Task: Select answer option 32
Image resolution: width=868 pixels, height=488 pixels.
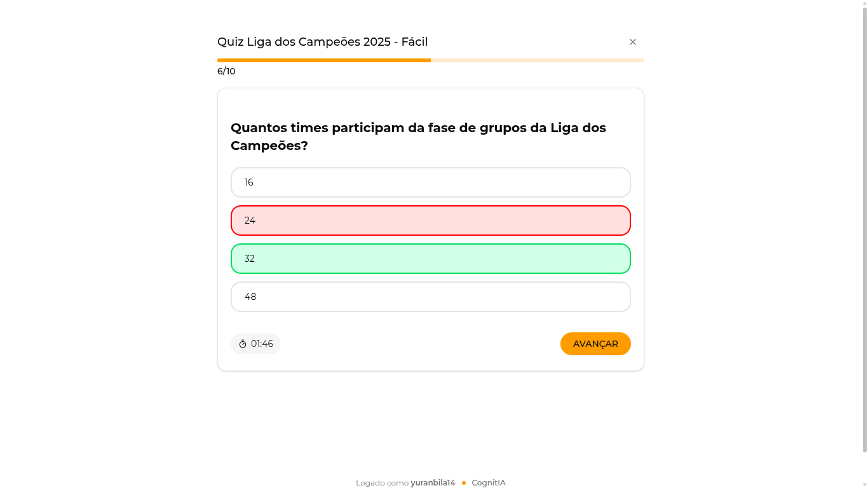Action: (x=430, y=259)
